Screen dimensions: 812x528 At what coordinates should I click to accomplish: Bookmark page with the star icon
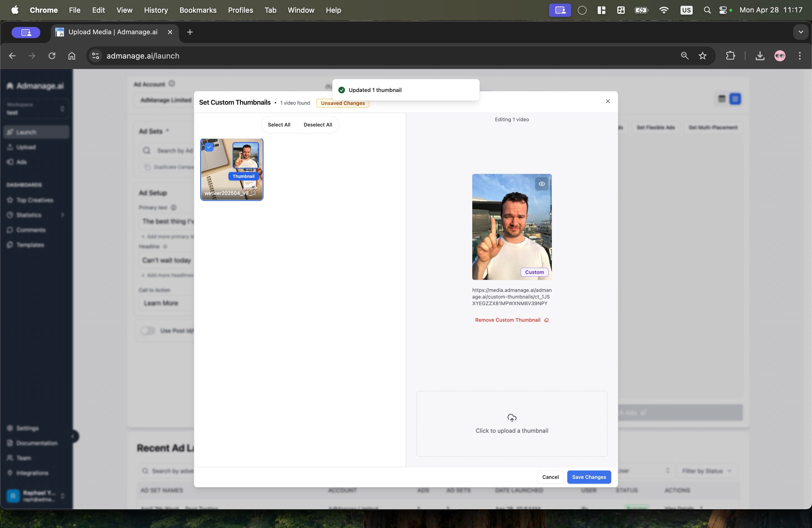[x=702, y=56]
